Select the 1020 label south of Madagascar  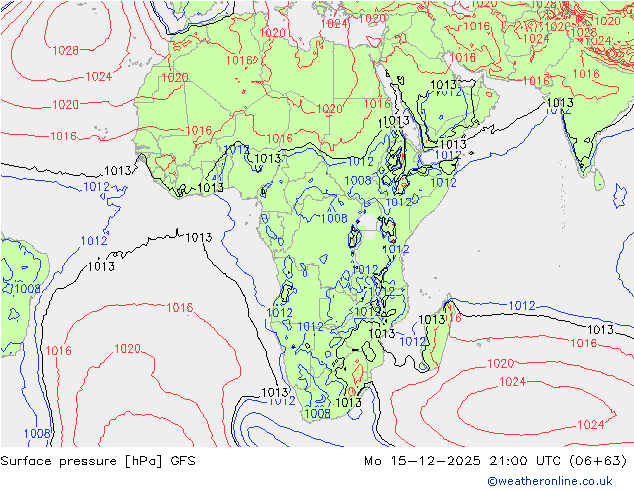pos(501,363)
